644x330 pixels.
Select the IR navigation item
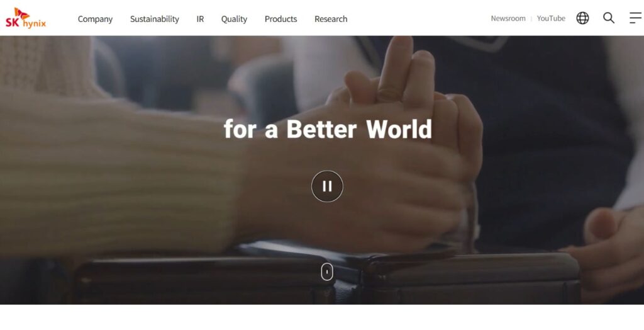200,19
